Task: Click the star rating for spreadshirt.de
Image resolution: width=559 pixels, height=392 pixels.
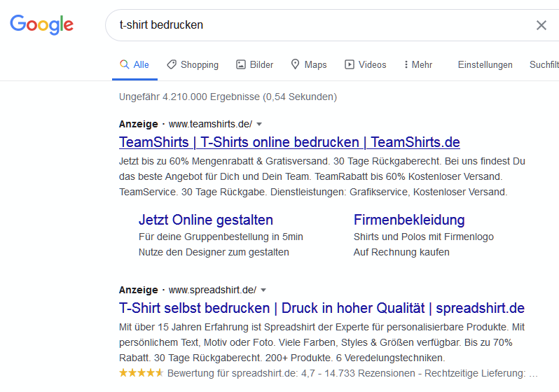Action: (x=142, y=373)
